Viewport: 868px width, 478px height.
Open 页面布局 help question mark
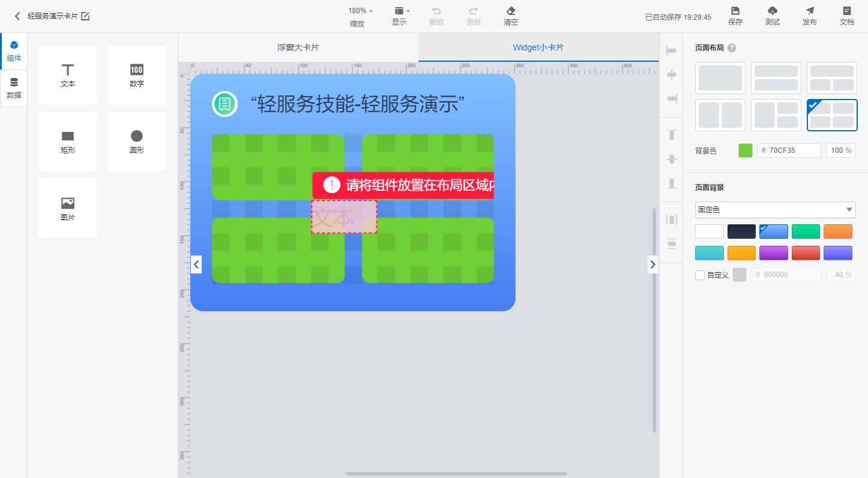pos(732,48)
